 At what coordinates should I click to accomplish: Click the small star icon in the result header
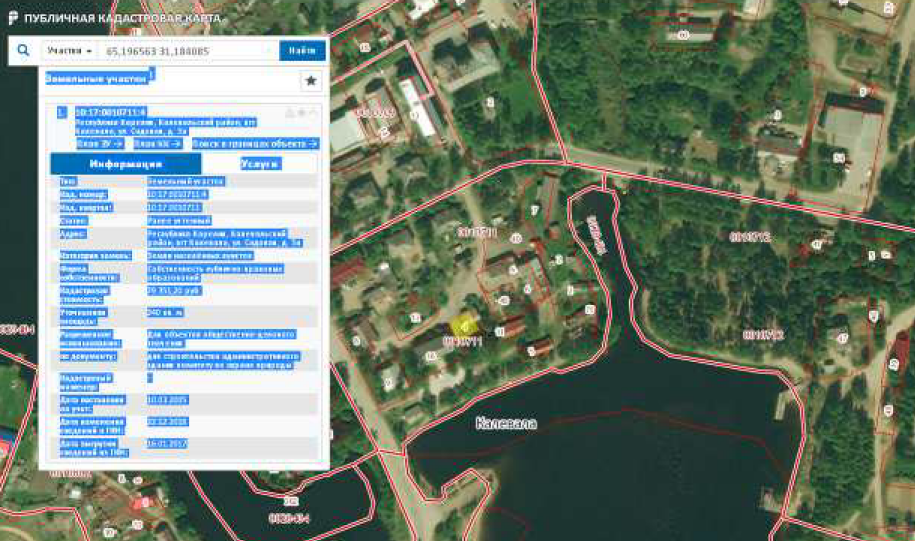301,112
